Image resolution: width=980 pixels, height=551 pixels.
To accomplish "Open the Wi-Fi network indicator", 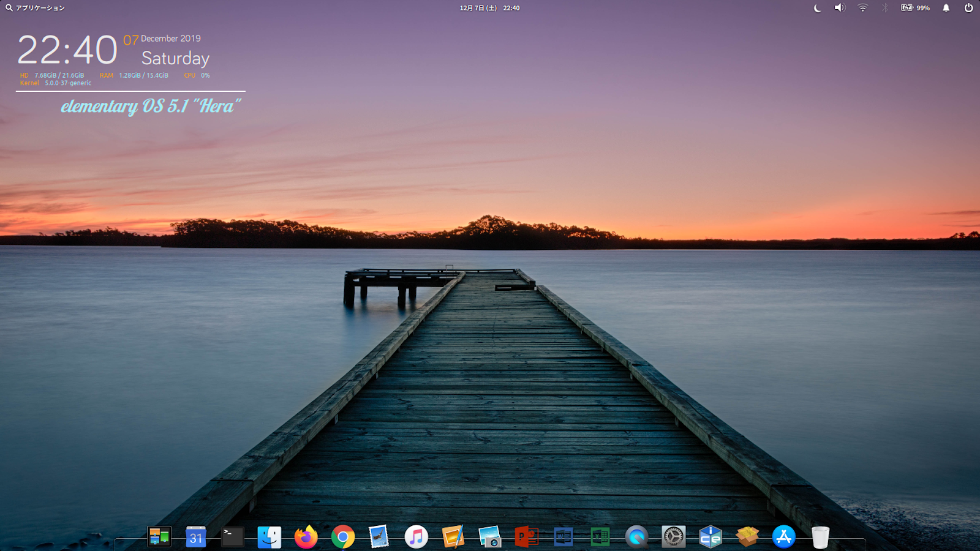I will pyautogui.click(x=862, y=8).
